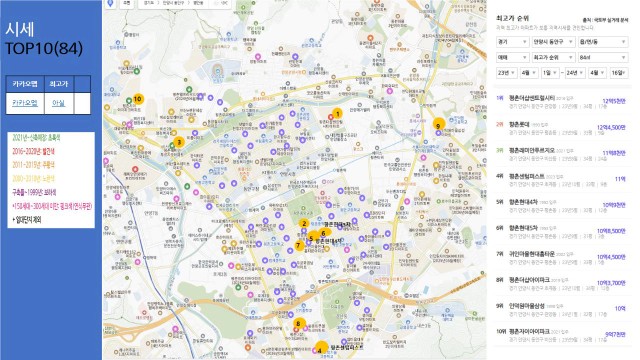Viewport: 640px width, 360px height.
Task: Select rank 1 평촌더샵센트럴시티 listing
Action: coord(562,101)
